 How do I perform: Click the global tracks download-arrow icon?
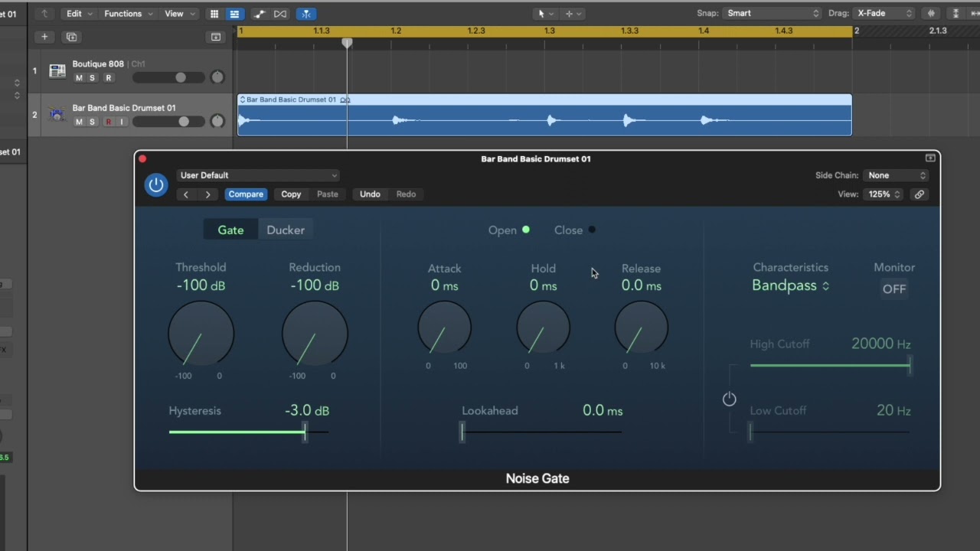pyautogui.click(x=216, y=37)
